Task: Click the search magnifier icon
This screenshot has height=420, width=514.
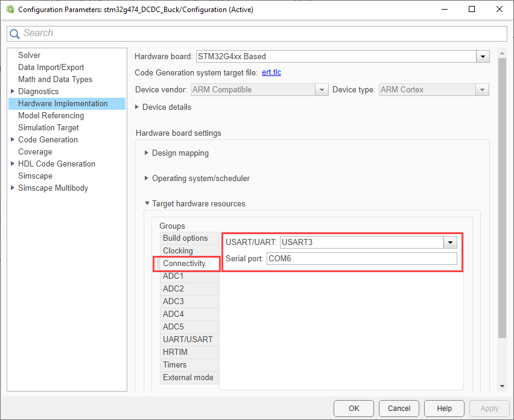Action: click(x=15, y=34)
